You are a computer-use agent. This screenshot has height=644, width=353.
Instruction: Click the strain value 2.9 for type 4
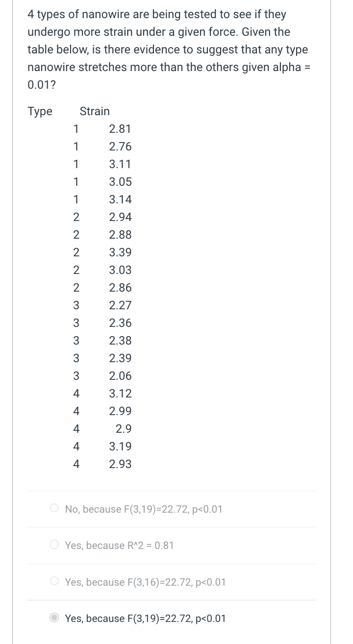123,429
